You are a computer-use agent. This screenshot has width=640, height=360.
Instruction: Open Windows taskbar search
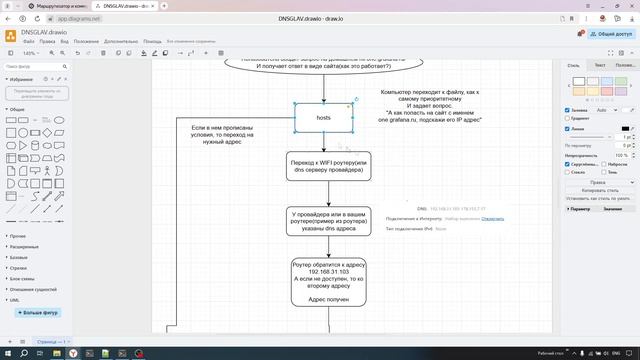point(24,353)
